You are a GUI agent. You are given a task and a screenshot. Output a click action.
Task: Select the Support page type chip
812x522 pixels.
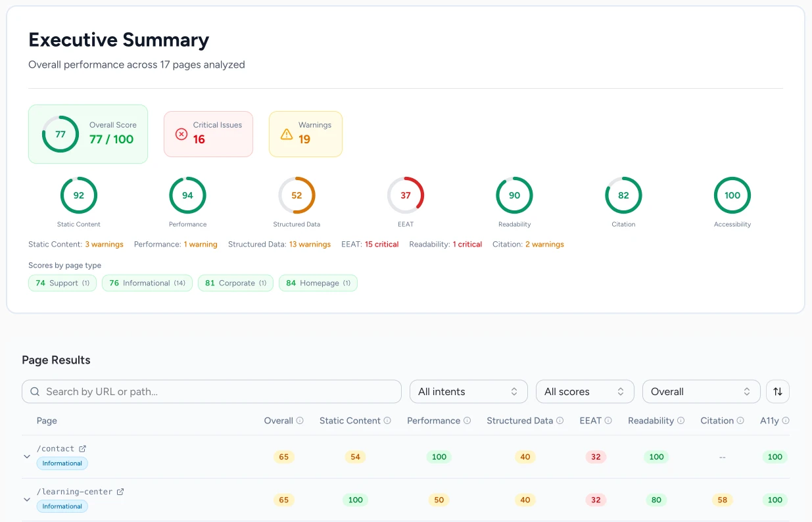[62, 283]
